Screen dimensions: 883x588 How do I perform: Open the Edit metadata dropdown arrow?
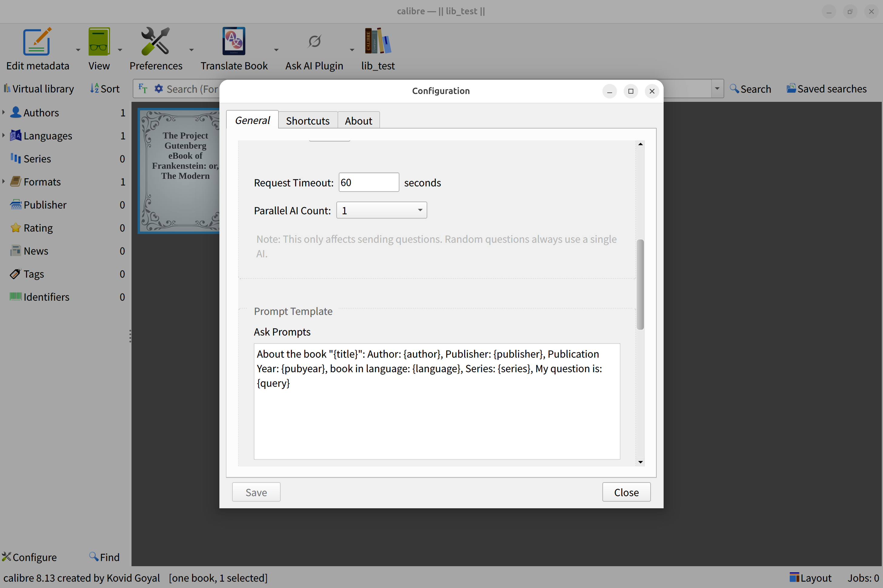[x=78, y=49]
